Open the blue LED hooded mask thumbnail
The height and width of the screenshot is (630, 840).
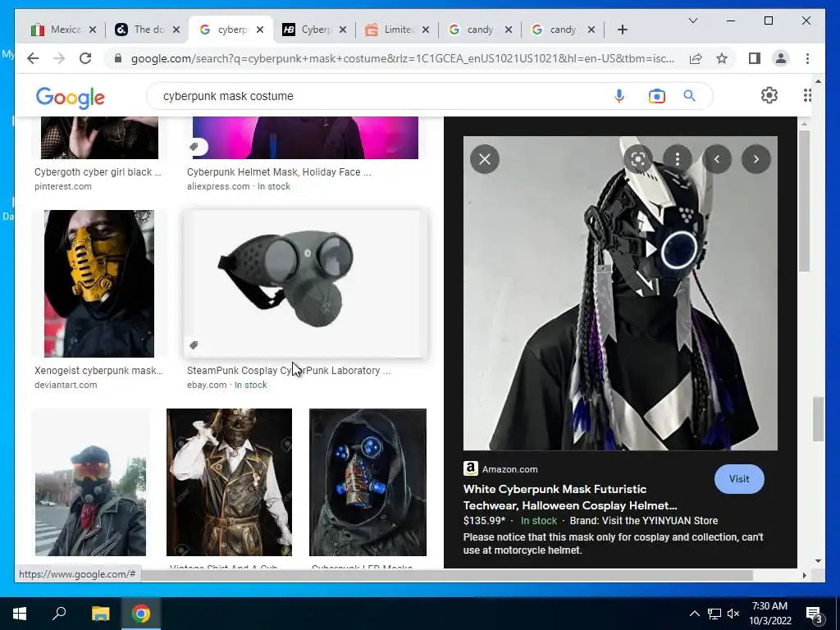click(367, 482)
